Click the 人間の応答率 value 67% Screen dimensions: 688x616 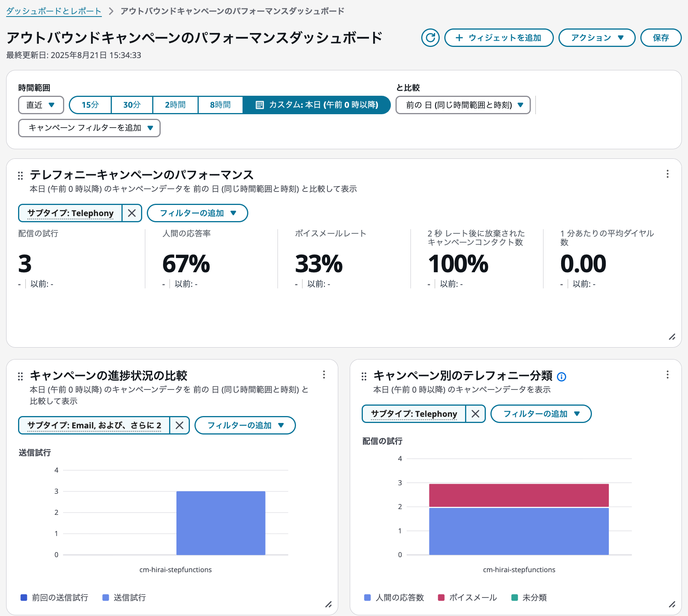click(186, 264)
